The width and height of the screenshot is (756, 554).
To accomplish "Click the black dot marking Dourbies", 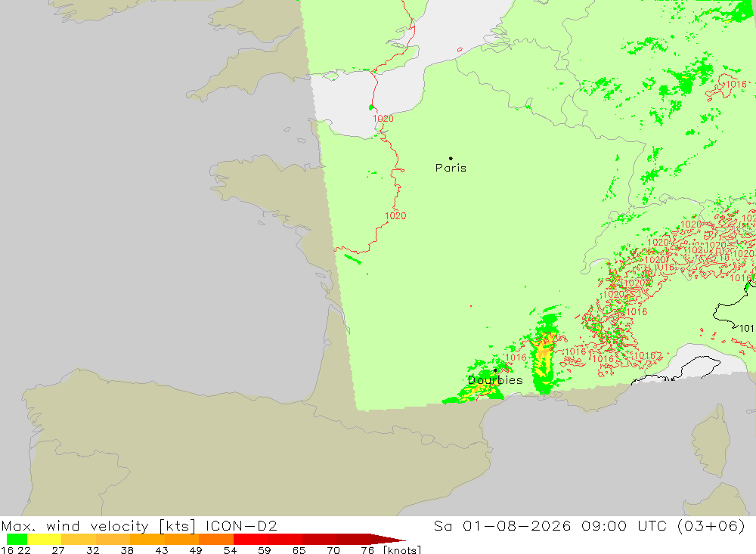I will [x=495, y=370].
